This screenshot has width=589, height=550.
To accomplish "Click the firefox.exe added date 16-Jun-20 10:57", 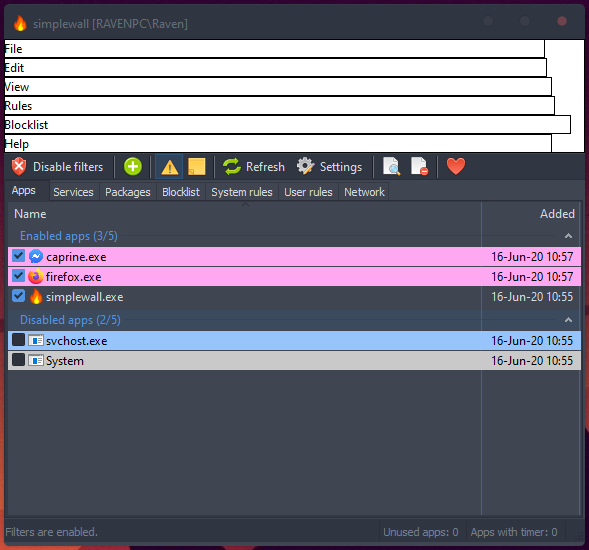I will [x=532, y=277].
